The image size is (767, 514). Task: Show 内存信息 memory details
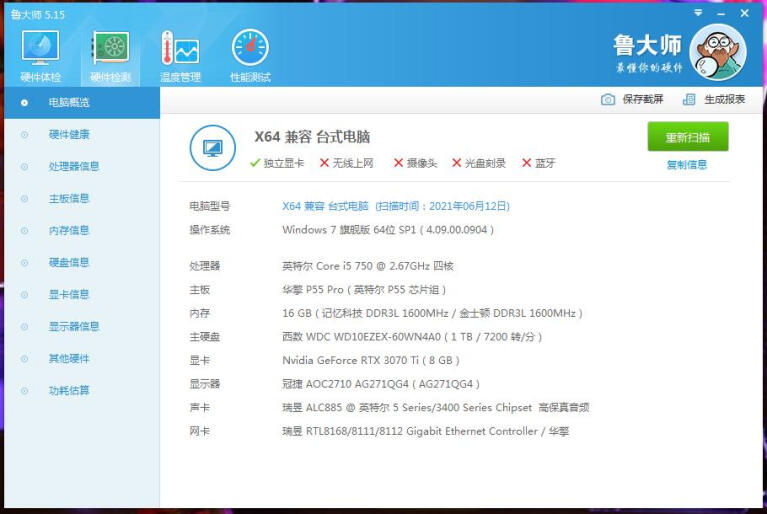(x=69, y=231)
